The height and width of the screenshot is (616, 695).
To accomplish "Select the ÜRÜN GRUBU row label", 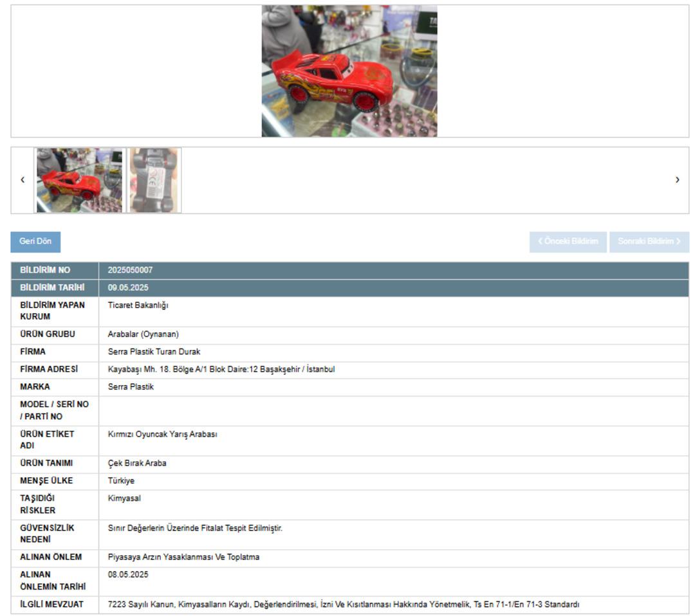I will (x=48, y=334).
